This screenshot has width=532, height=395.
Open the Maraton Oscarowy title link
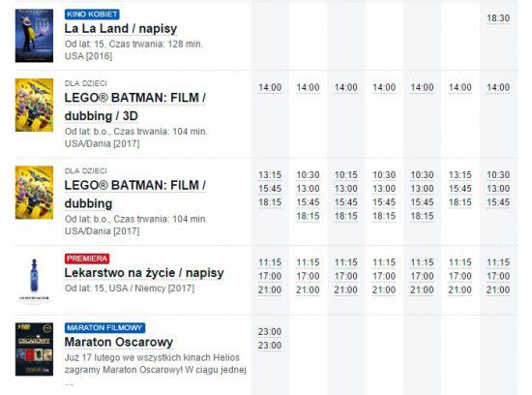point(119,342)
